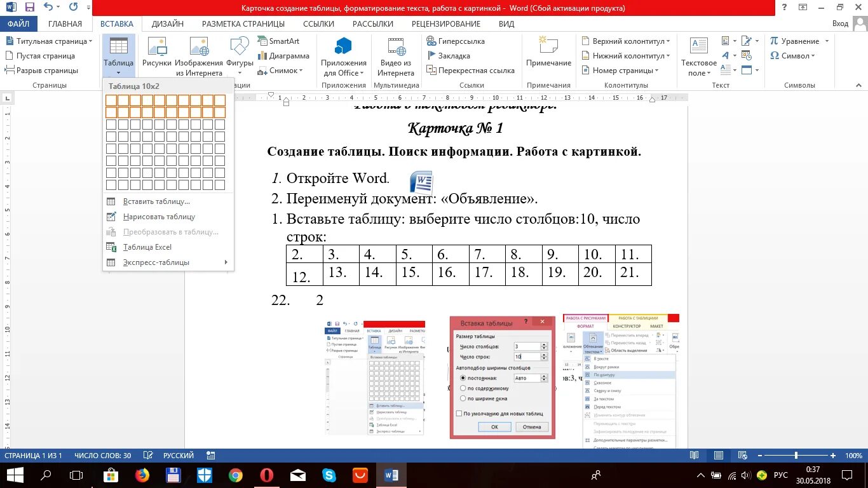The image size is (868, 488).
Task: Open ribbon display options button
Action: pyautogui.click(x=803, y=8)
